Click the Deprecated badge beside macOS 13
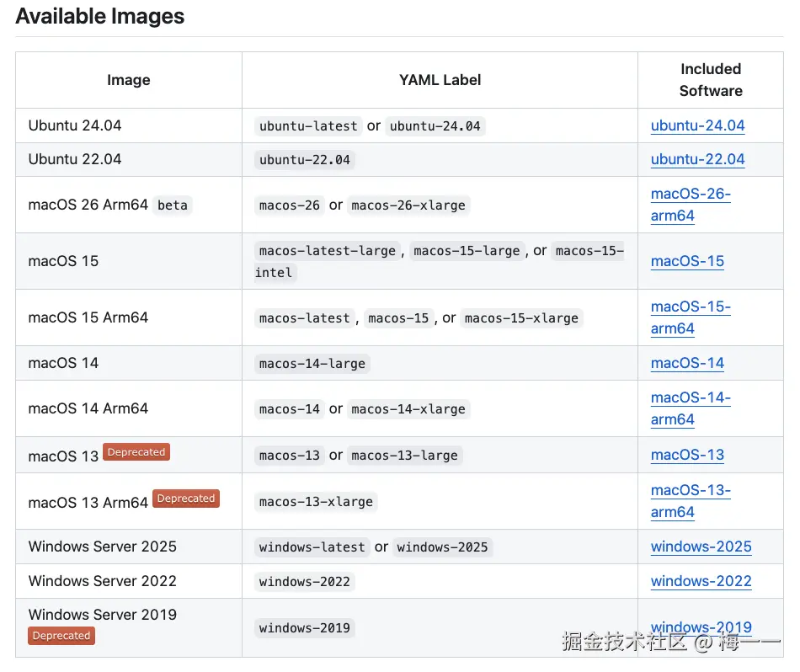The height and width of the screenshot is (672, 800). click(x=136, y=452)
